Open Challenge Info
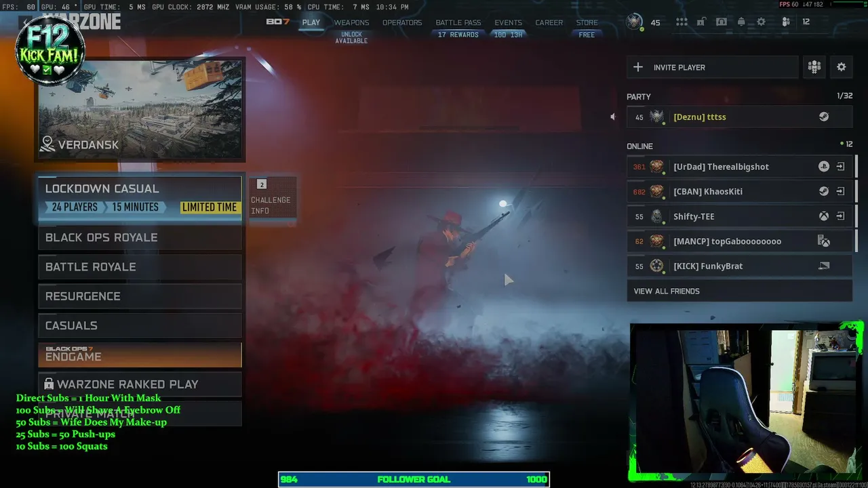The image size is (868, 488). tap(271, 197)
